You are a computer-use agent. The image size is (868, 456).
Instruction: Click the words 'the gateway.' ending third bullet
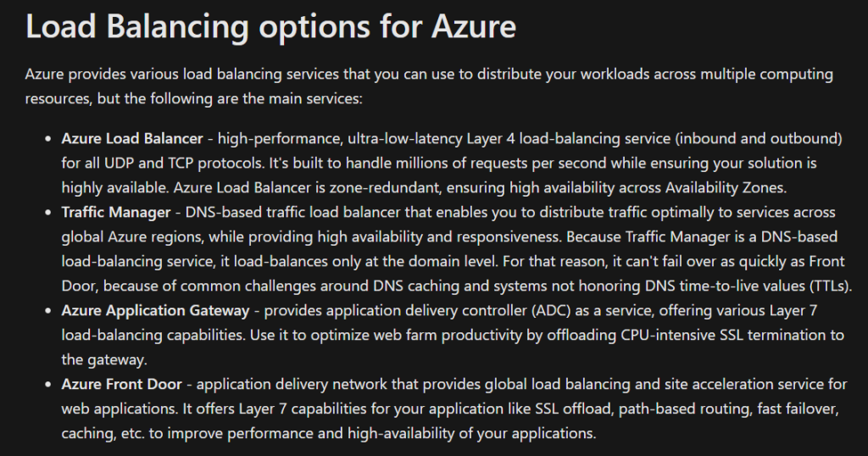pyautogui.click(x=104, y=359)
